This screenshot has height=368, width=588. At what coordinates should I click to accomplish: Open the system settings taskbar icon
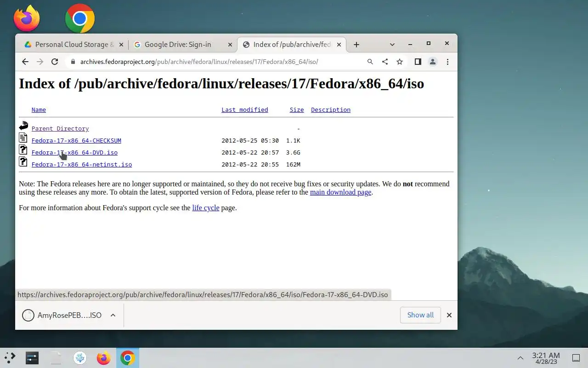tap(32, 357)
